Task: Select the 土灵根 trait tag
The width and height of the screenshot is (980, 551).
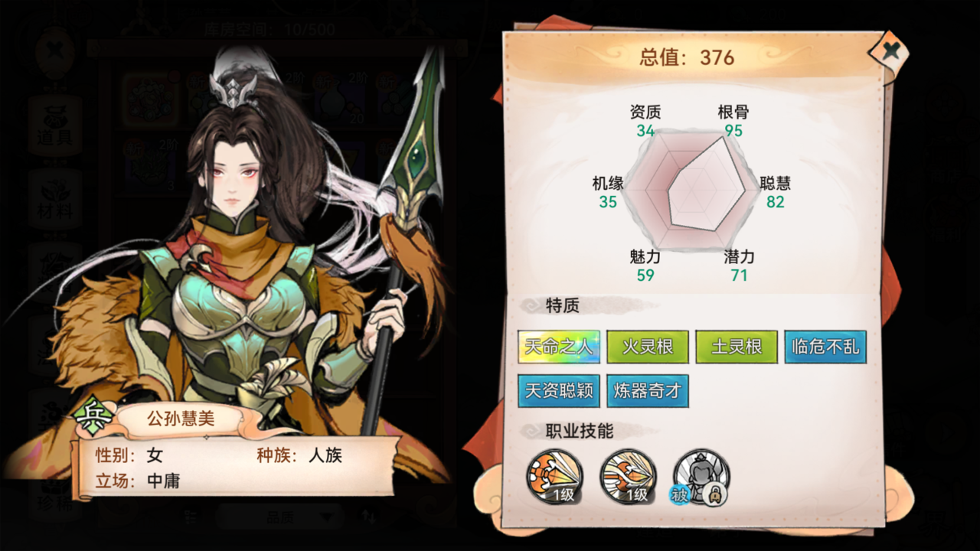Action: [737, 347]
